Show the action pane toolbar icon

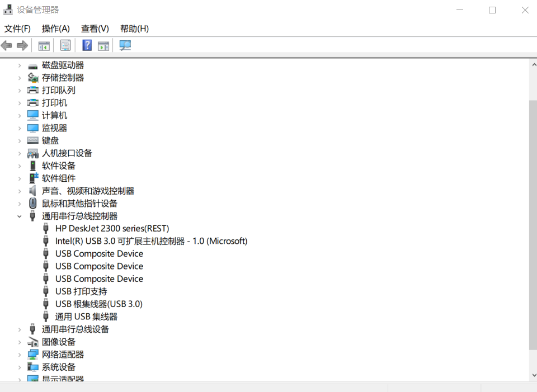[103, 45]
